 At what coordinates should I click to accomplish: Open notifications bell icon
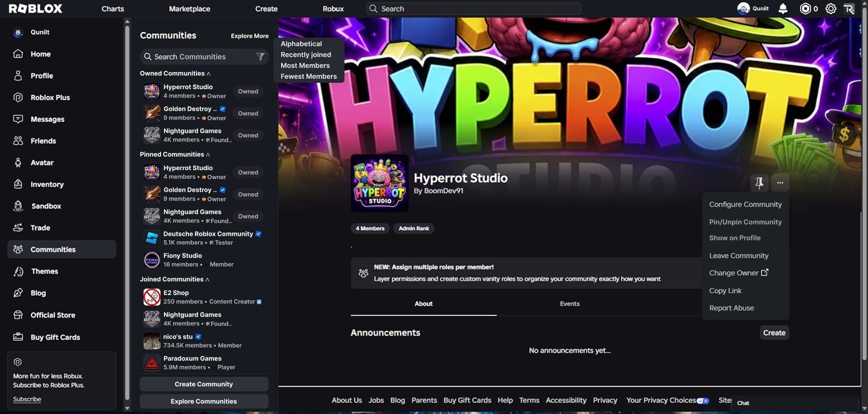pyautogui.click(x=783, y=9)
